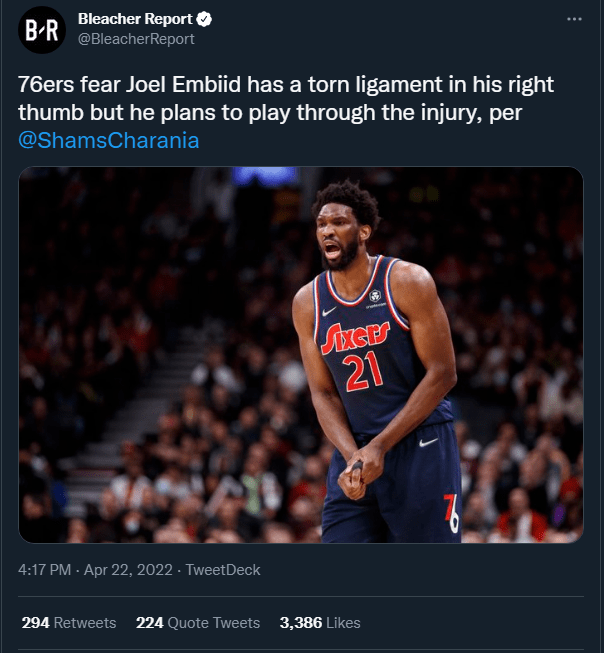The height and width of the screenshot is (653, 604).
Task: Click Embiid's face in the photo
Action: click(x=345, y=237)
